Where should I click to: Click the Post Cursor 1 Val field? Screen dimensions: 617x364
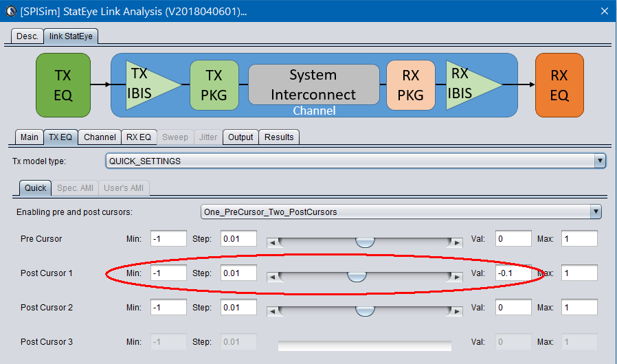(x=513, y=273)
